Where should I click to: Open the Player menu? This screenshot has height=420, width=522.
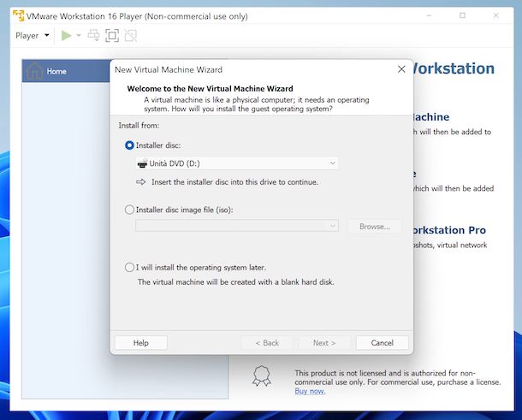click(x=33, y=35)
